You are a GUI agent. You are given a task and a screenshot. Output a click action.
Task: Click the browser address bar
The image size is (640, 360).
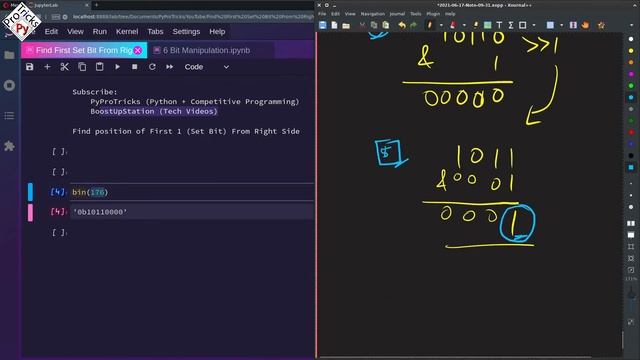tap(192, 17)
